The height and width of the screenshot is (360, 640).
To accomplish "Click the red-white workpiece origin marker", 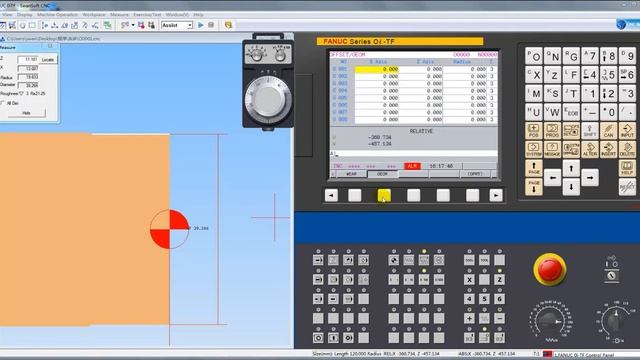I will pyautogui.click(x=169, y=229).
